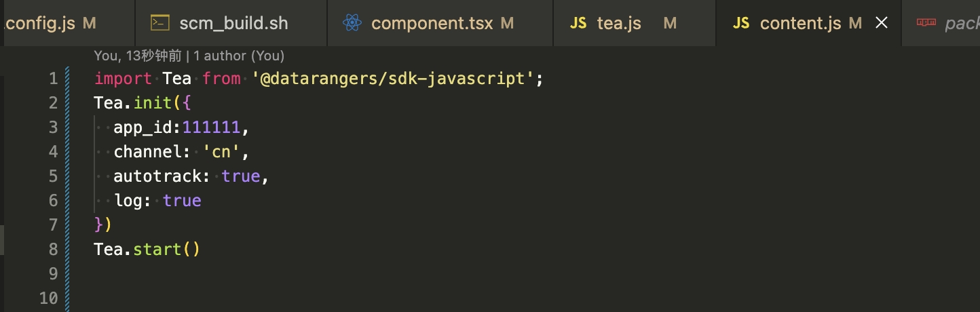Image resolution: width=980 pixels, height=312 pixels.
Task: Click line number 7 in the gutter
Action: coord(53,225)
